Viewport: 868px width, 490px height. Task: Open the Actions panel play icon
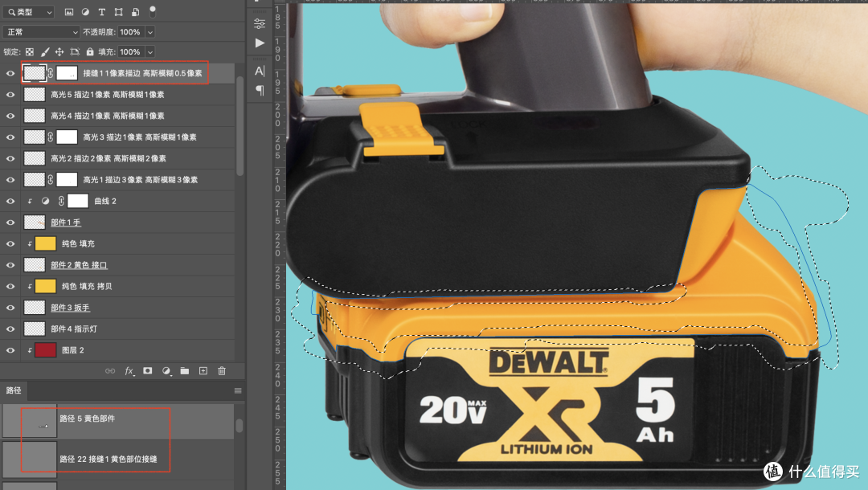pos(260,43)
